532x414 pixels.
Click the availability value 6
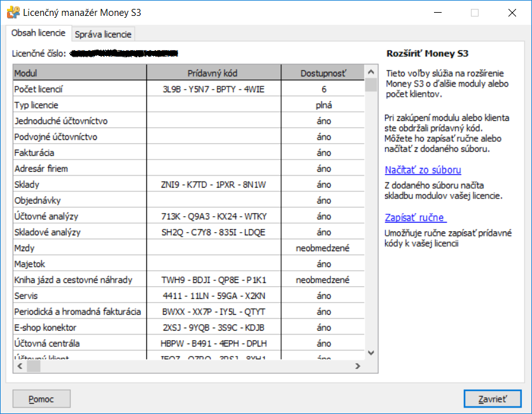324,89
